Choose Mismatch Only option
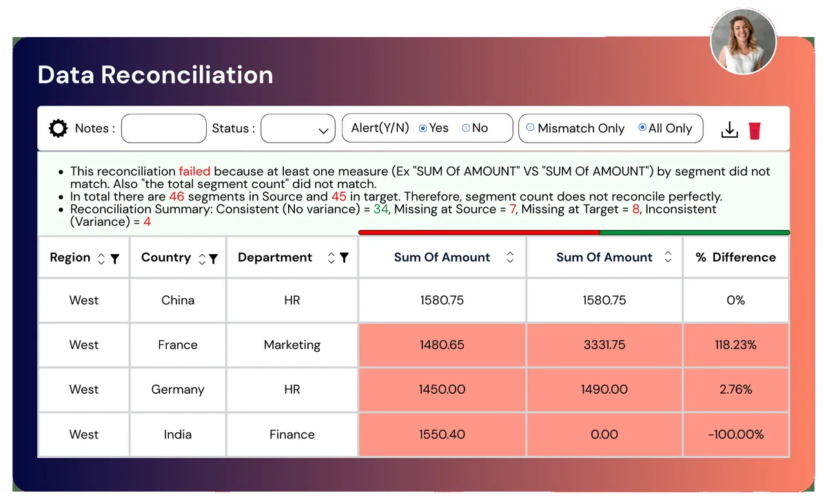This screenshot has width=827, height=504. click(x=530, y=127)
